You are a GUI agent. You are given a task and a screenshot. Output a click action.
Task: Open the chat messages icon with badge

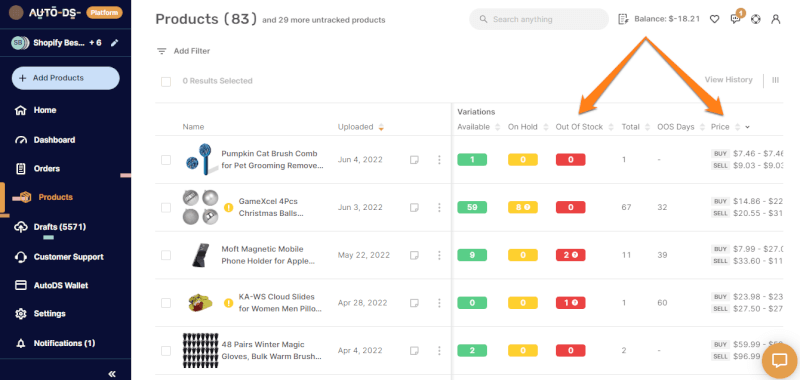click(x=735, y=19)
